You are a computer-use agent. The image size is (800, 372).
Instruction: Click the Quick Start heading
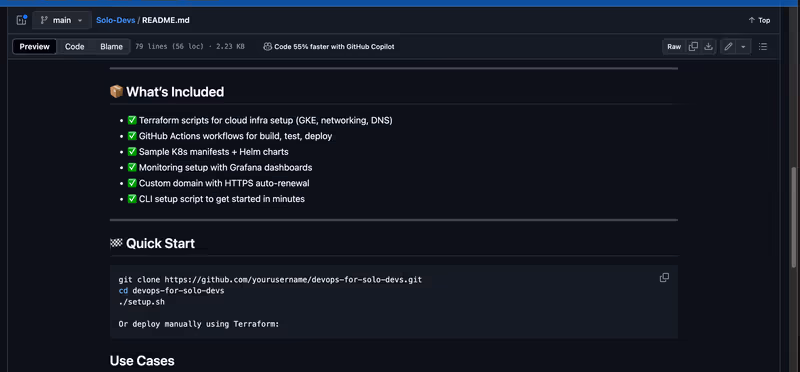[160, 243]
